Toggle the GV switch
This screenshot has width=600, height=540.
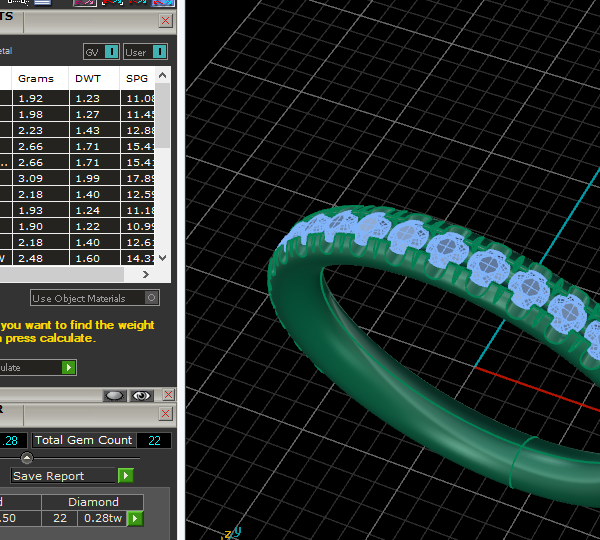click(111, 52)
